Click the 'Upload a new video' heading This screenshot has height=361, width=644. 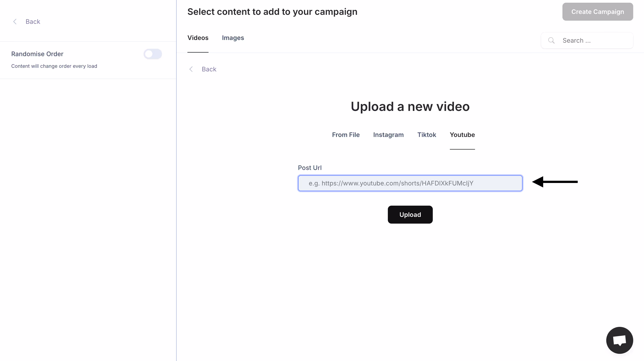point(410,107)
